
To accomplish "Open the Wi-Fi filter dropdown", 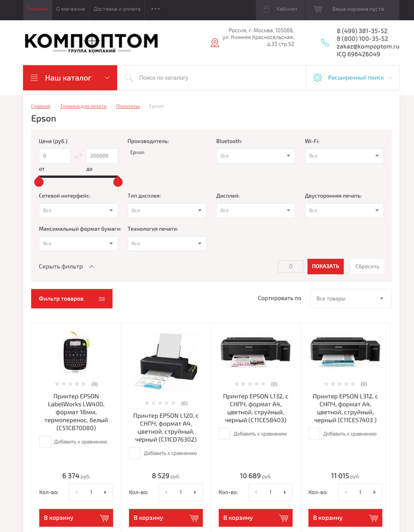I will [344, 155].
